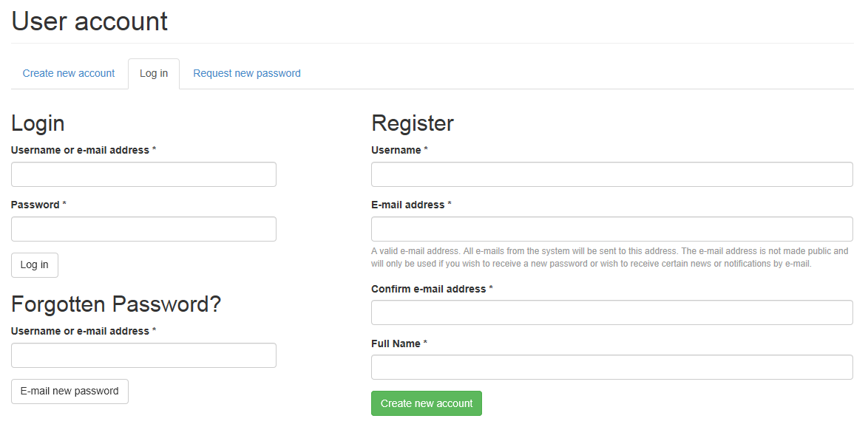This screenshot has width=868, height=441.
Task: Switch to the Log in tab
Action: [x=154, y=73]
